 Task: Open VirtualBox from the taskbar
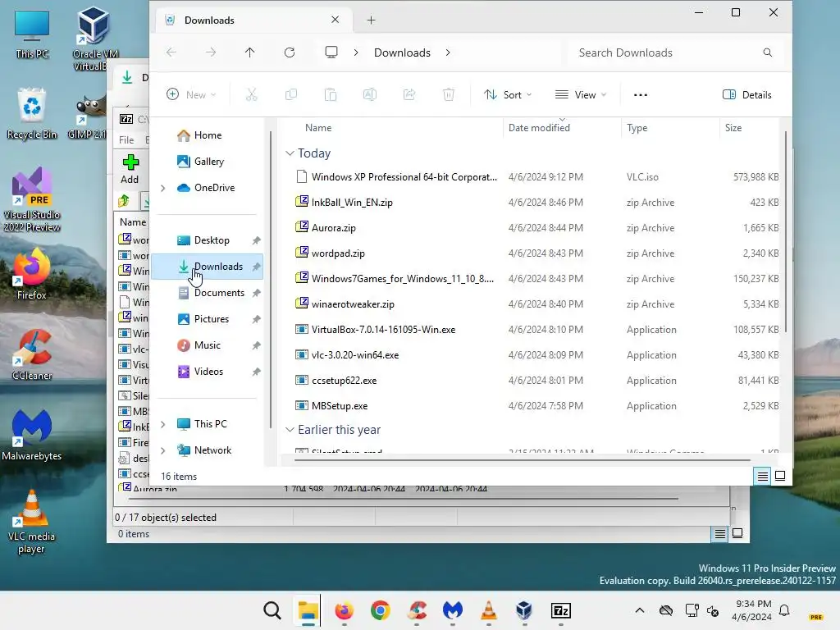click(x=524, y=610)
